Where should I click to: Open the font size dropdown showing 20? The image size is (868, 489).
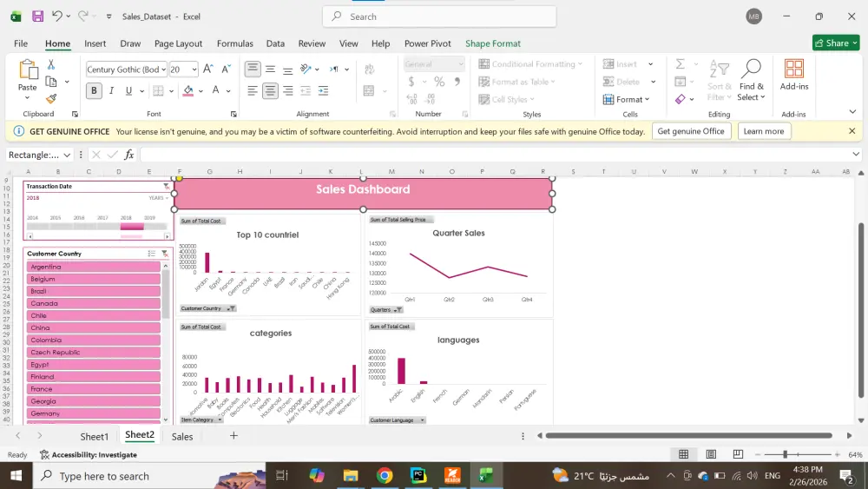(x=194, y=69)
